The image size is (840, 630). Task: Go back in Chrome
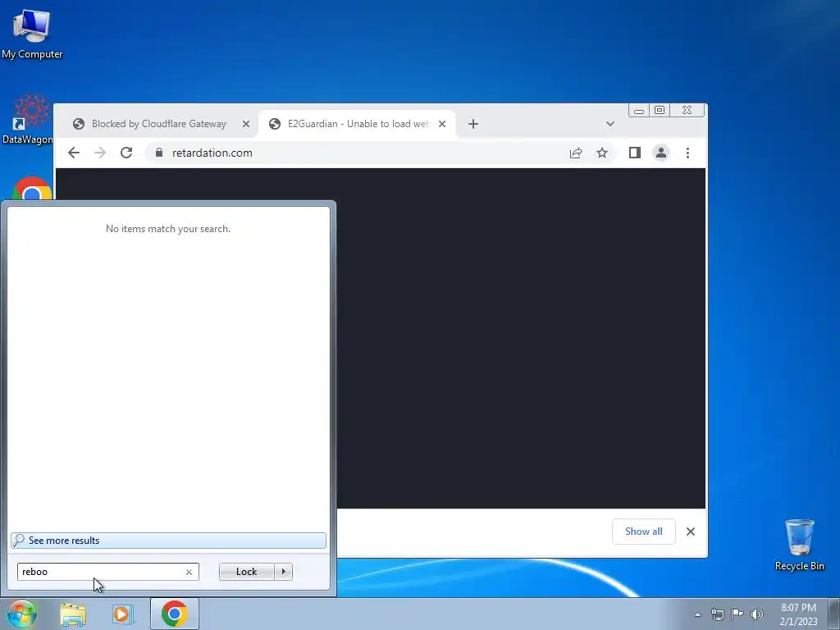coord(74,153)
